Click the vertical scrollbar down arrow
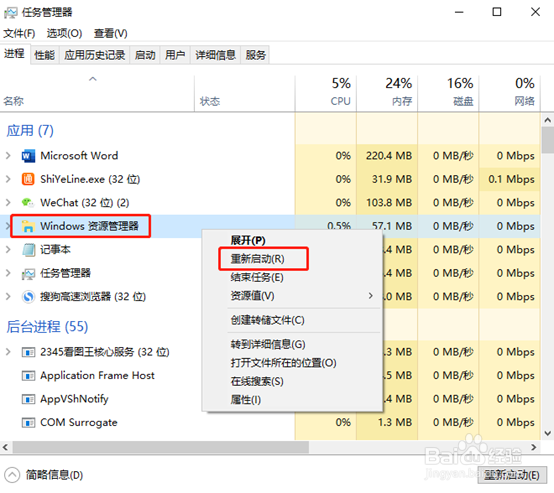This screenshot has width=554, height=493. click(x=547, y=433)
